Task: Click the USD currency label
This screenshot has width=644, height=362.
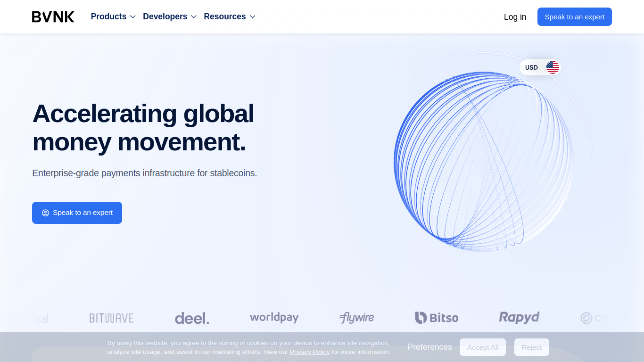Action: tap(531, 67)
